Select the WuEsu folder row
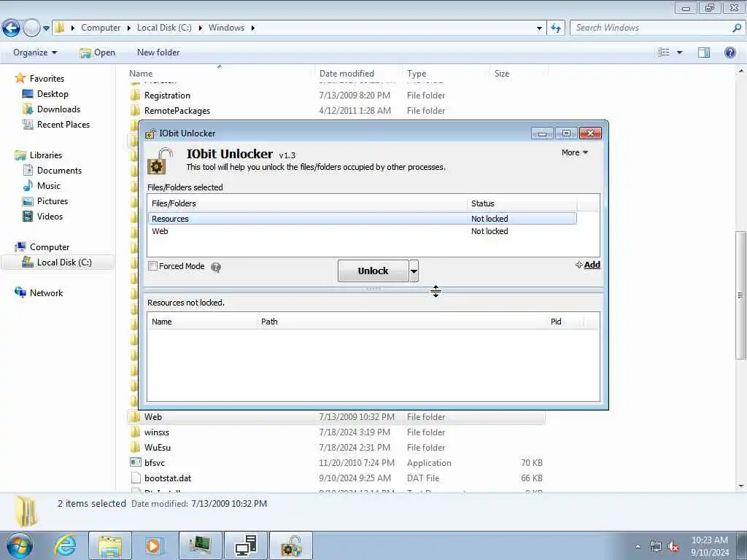The width and height of the screenshot is (747, 560). tap(336, 447)
